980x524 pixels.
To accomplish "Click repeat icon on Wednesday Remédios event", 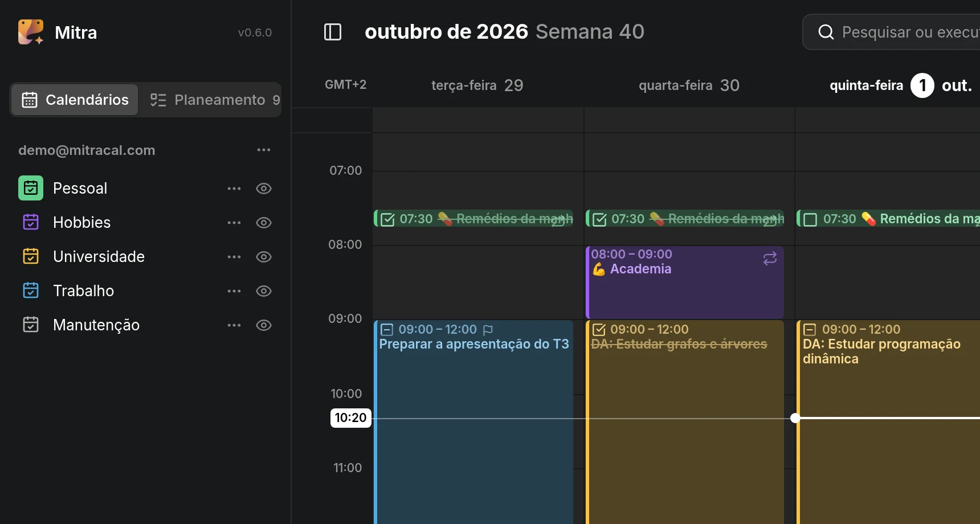I will coord(770,221).
